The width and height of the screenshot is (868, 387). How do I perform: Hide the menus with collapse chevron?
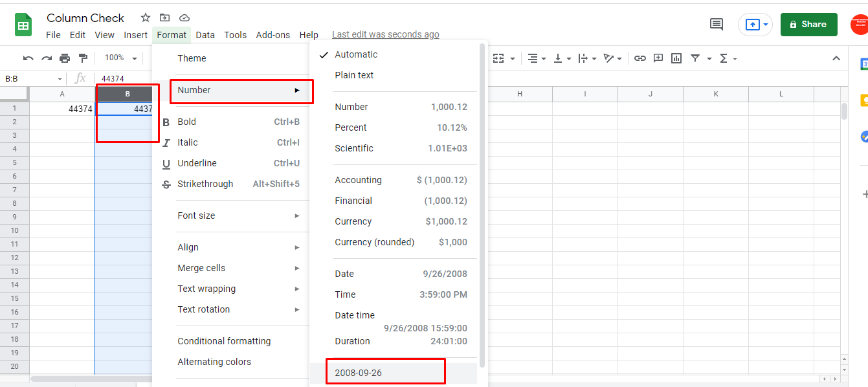click(x=836, y=58)
